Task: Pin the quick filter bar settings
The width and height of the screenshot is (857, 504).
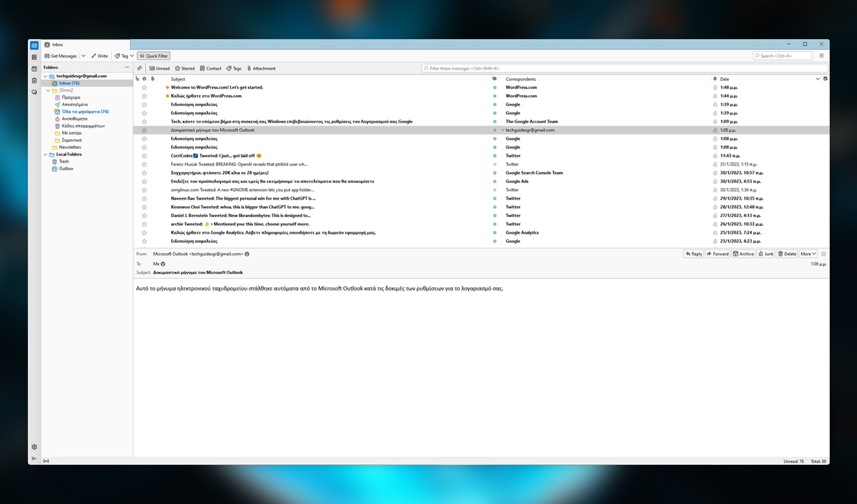Action: (140, 69)
